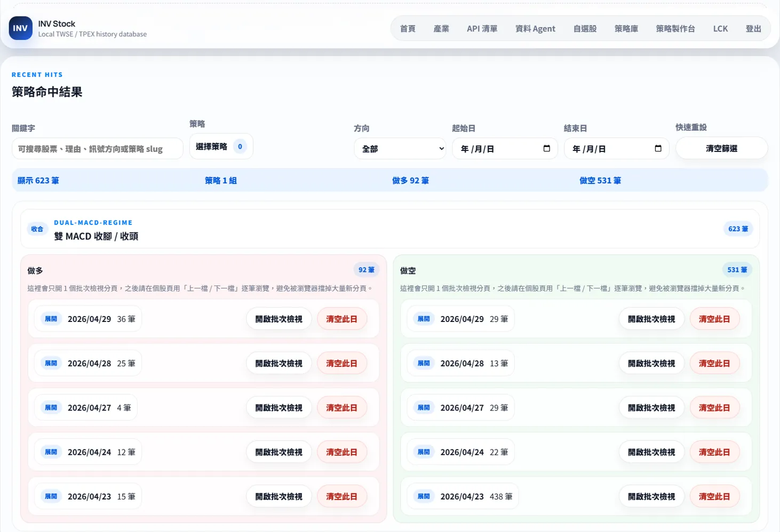This screenshot has width=780, height=532.
Task: Clear 做空 hits for 2026/04/28
Action: coord(715,363)
